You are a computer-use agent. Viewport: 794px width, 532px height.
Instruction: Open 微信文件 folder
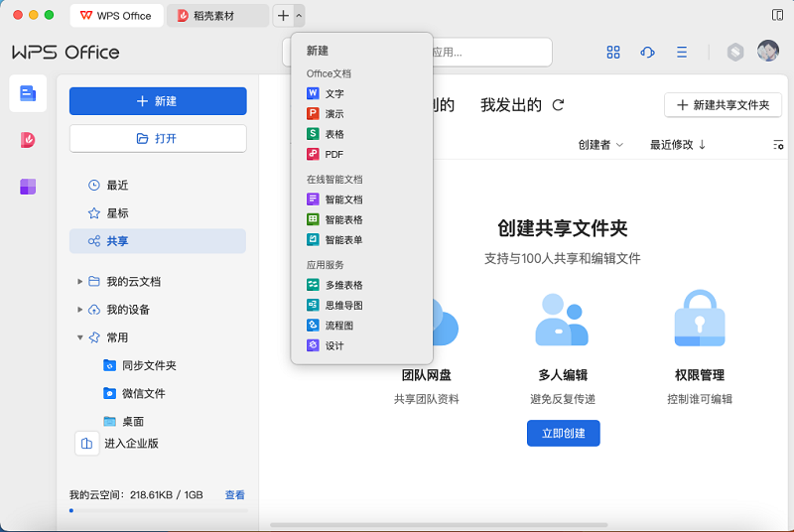(x=134, y=393)
